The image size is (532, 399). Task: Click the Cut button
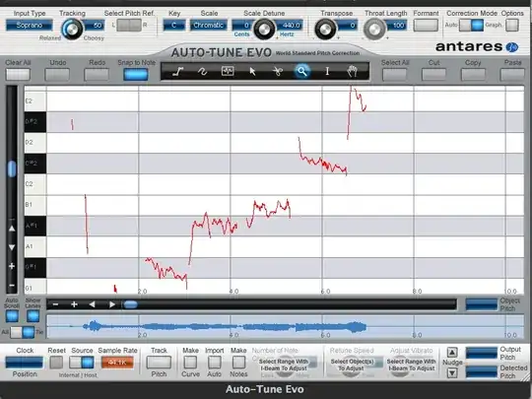point(433,74)
